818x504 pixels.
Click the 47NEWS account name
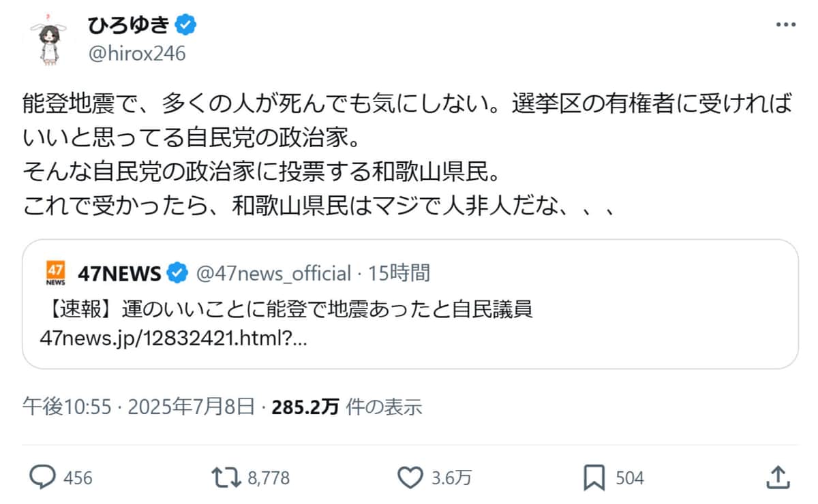[119, 274]
